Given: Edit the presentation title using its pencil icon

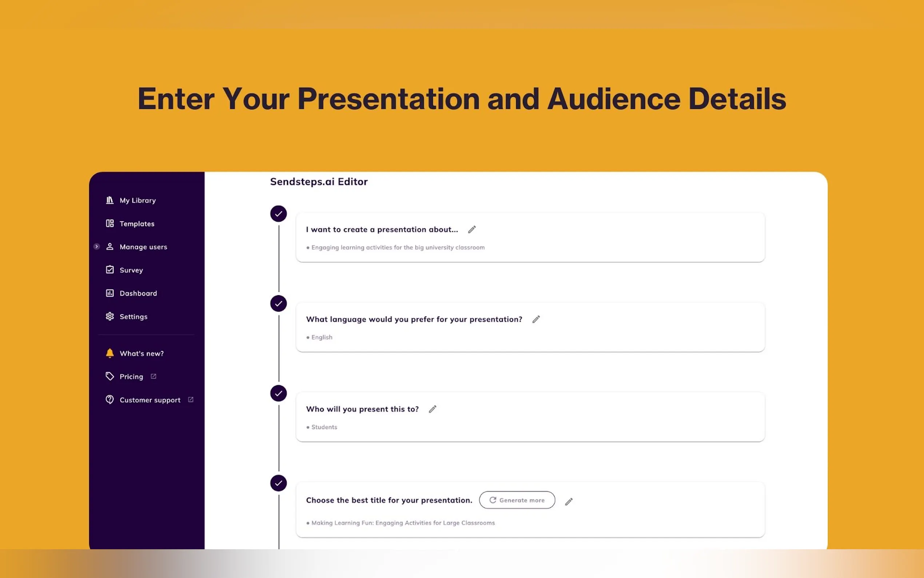Looking at the screenshot, I should (x=569, y=502).
